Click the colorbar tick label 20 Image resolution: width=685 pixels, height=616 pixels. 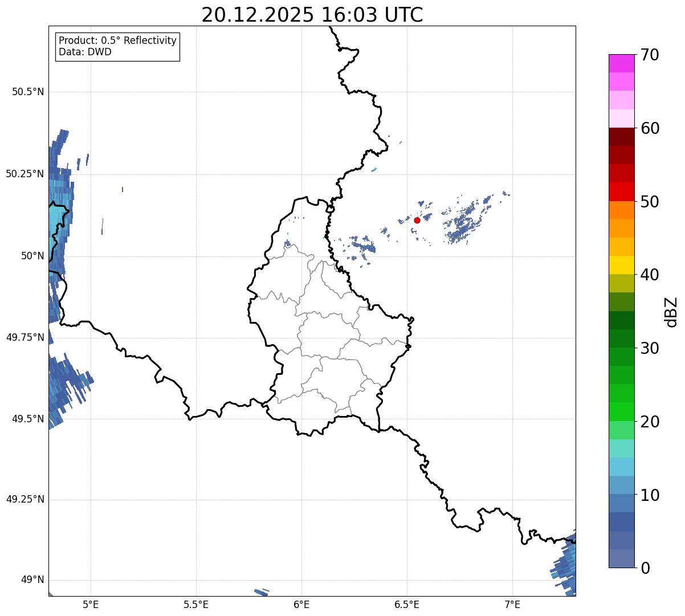tap(650, 422)
